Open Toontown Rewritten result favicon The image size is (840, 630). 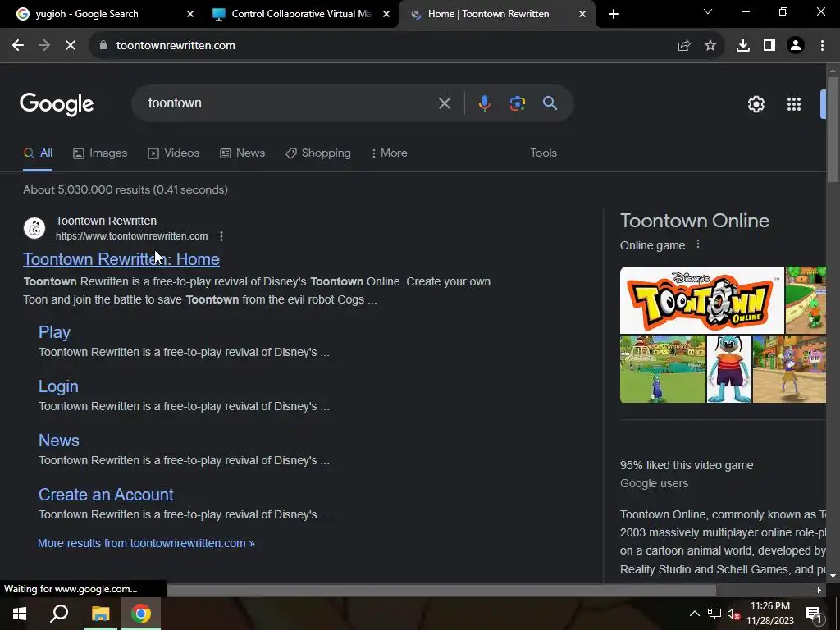point(34,228)
